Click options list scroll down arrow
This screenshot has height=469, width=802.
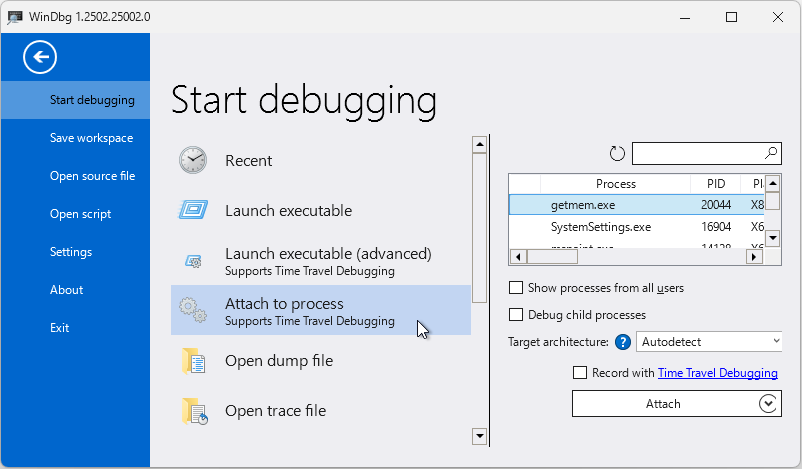click(479, 436)
